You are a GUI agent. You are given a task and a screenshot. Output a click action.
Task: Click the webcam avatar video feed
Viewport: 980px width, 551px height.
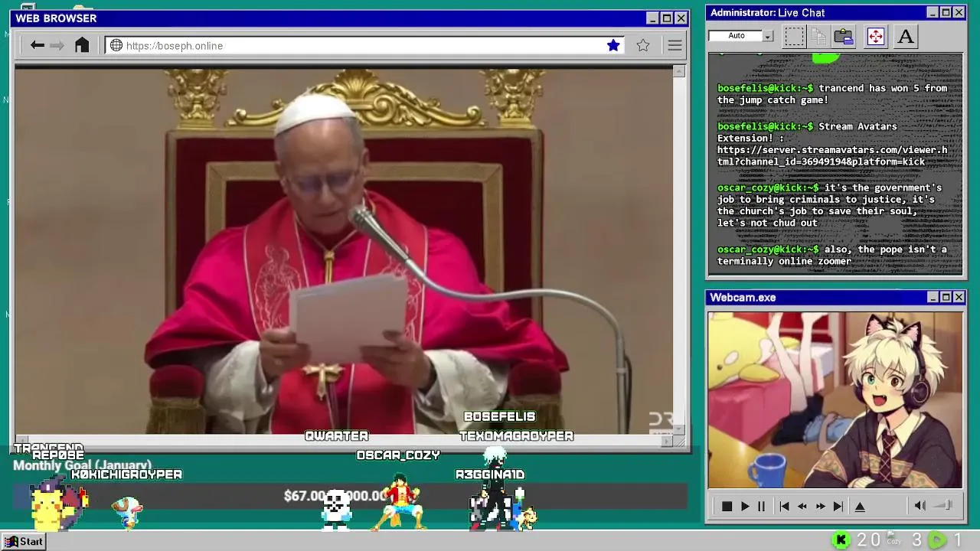(835, 399)
